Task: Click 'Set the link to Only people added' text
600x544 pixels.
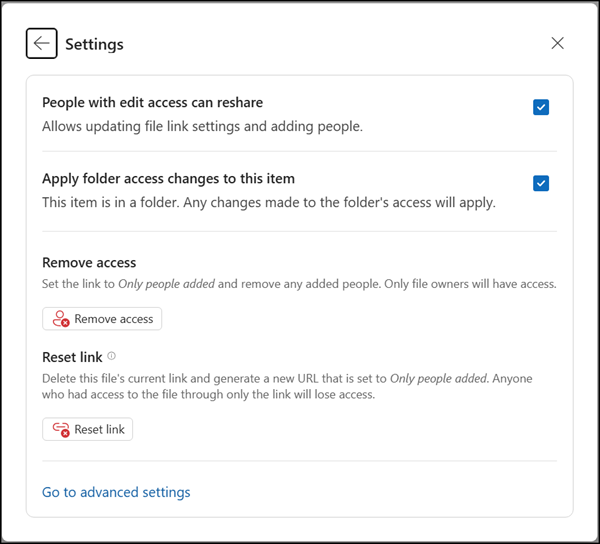Action: pos(299,284)
